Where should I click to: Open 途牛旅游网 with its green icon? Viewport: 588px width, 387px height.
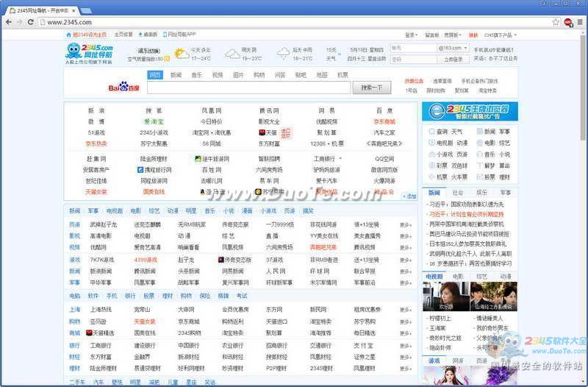(x=212, y=159)
